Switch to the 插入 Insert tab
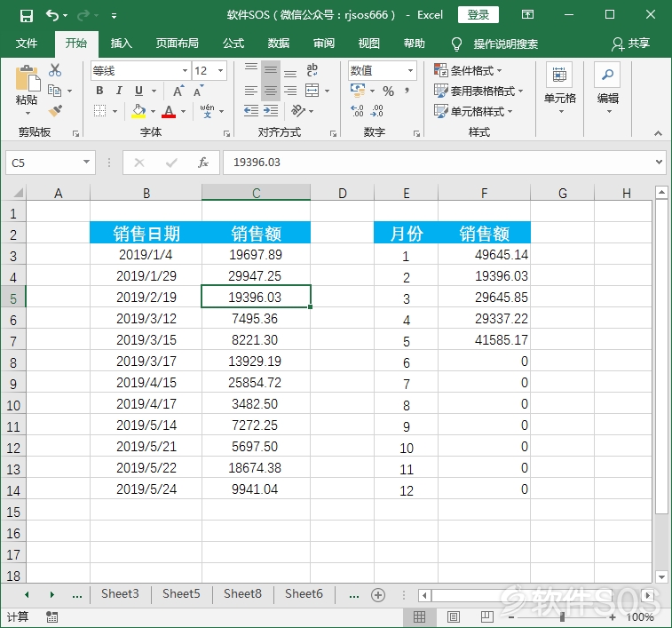 click(121, 44)
